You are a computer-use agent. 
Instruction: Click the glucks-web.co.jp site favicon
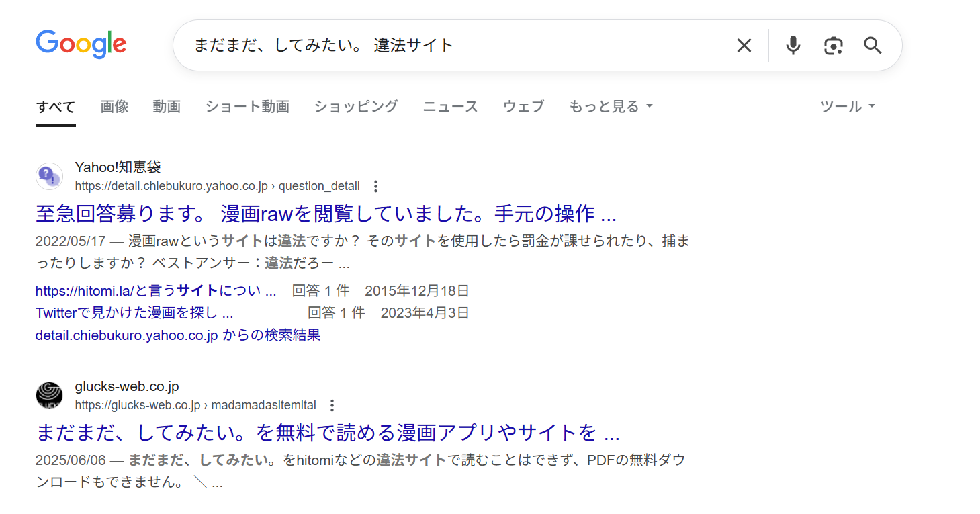coord(49,395)
